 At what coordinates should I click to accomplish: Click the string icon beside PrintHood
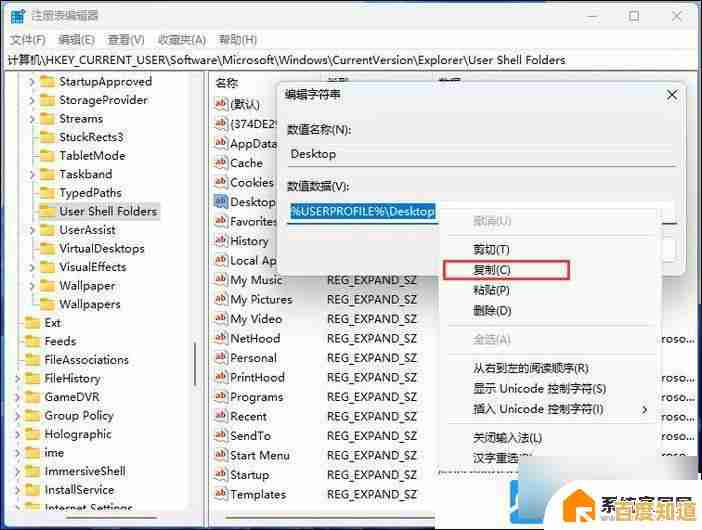pos(221,377)
